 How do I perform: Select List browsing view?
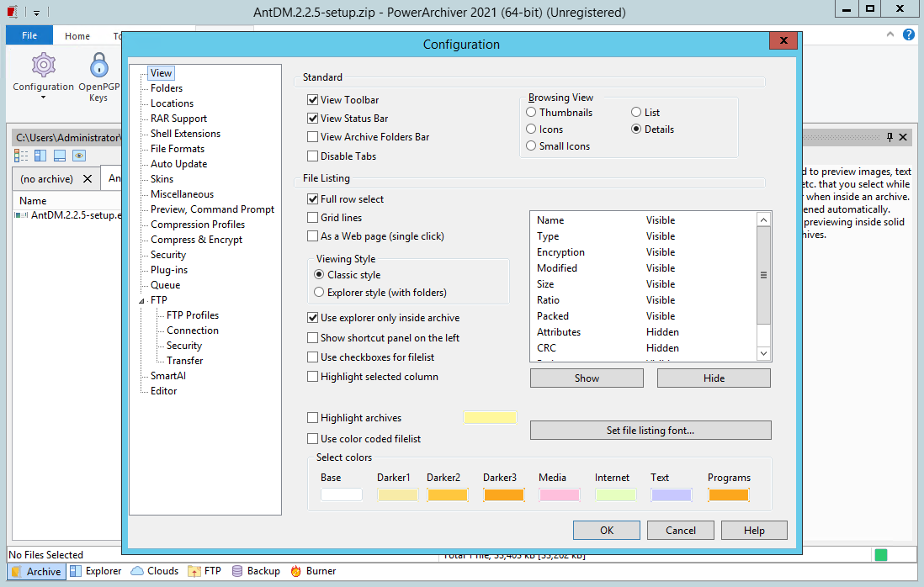636,112
